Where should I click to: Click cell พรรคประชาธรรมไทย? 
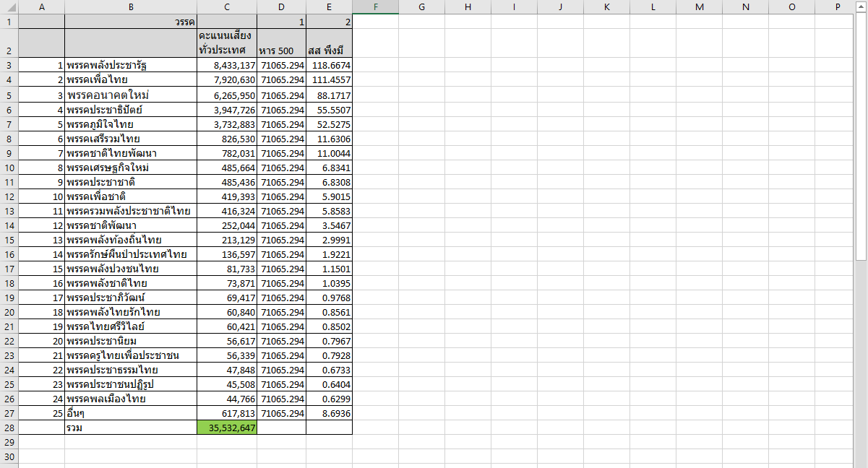click(131, 369)
